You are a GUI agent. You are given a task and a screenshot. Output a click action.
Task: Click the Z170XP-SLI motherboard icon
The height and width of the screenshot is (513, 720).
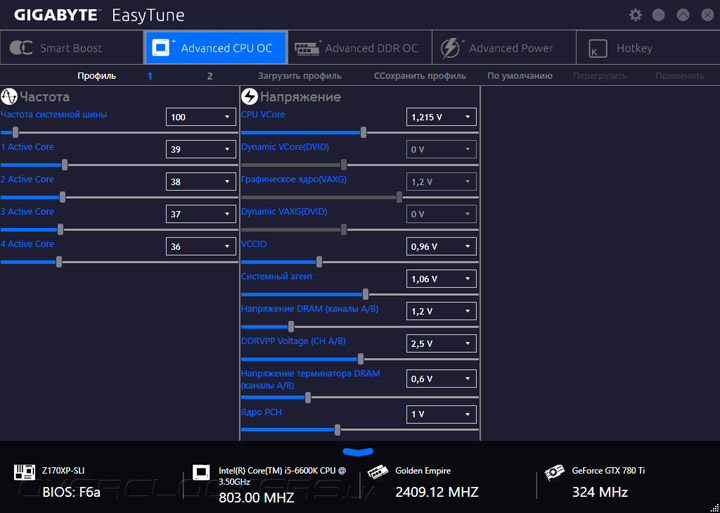22,473
